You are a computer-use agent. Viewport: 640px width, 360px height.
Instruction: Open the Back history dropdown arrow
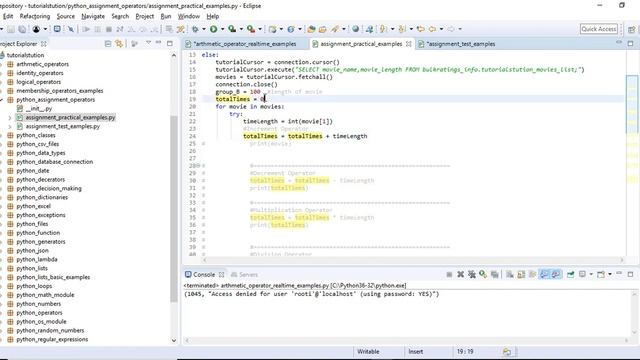[x=441, y=29]
